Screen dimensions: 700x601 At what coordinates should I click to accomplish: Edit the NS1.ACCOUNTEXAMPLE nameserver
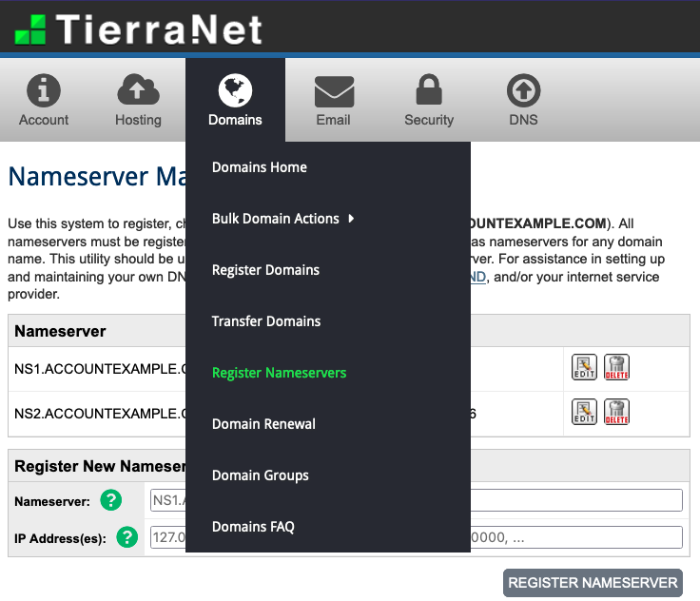click(584, 367)
